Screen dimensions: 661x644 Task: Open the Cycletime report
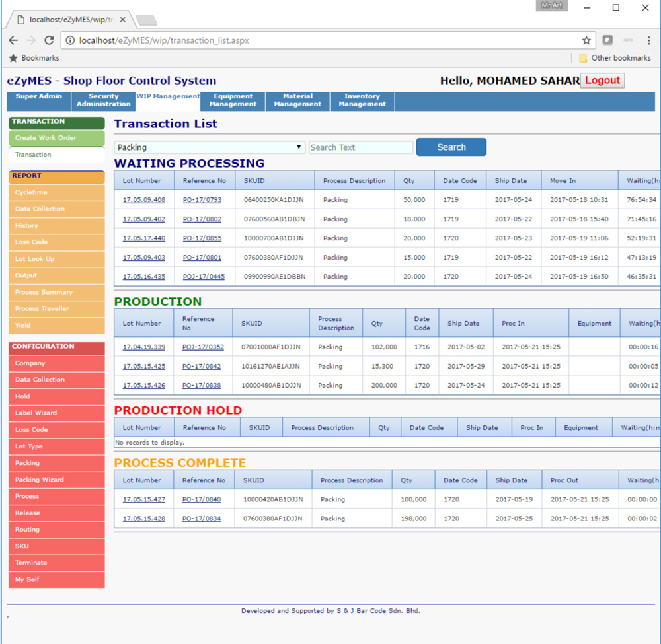click(x=32, y=192)
